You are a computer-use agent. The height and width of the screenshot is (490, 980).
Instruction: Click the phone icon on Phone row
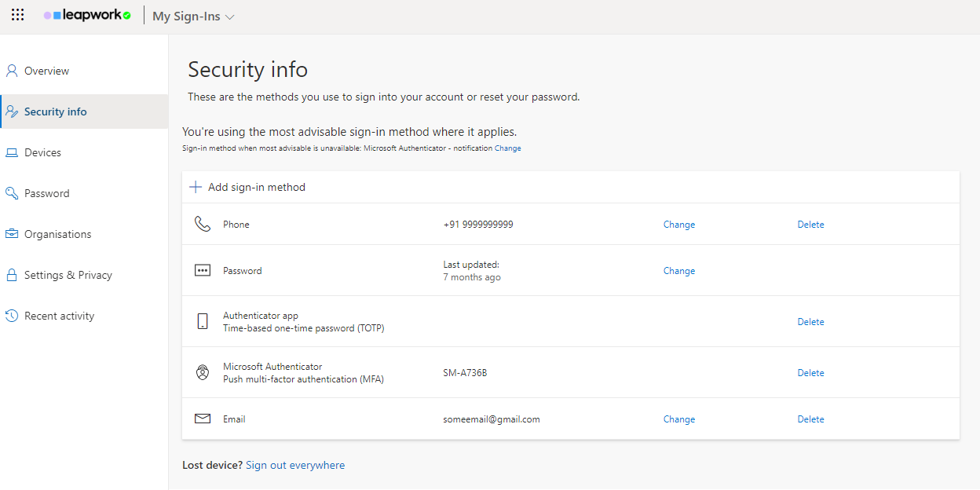[203, 223]
